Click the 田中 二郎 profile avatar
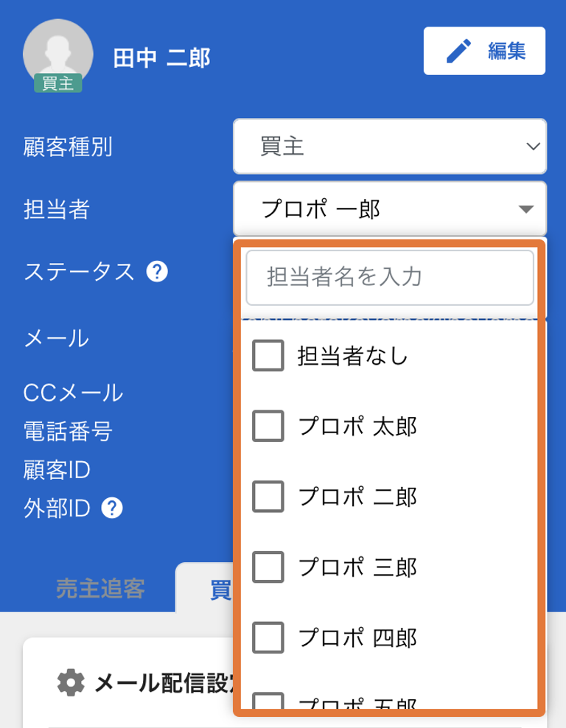This screenshot has width=566, height=728. (58, 53)
